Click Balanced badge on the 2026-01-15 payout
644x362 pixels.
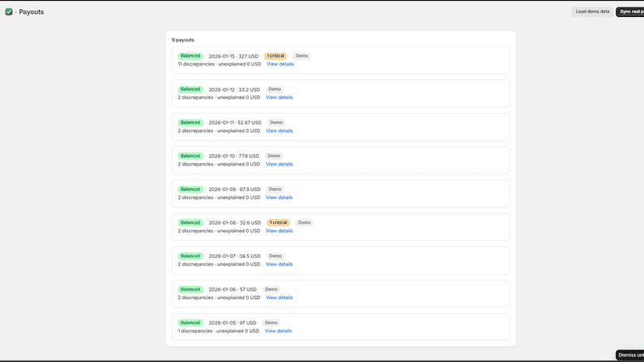pyautogui.click(x=190, y=56)
